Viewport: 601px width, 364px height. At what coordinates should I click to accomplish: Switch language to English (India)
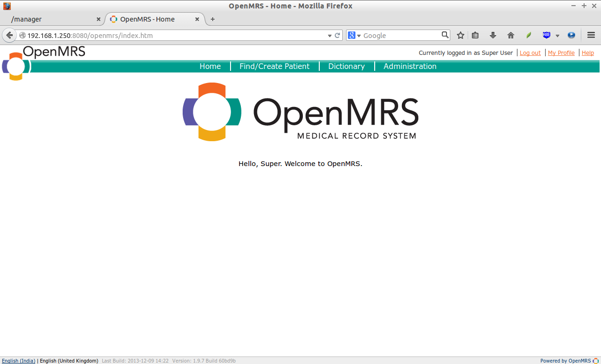coord(19,361)
